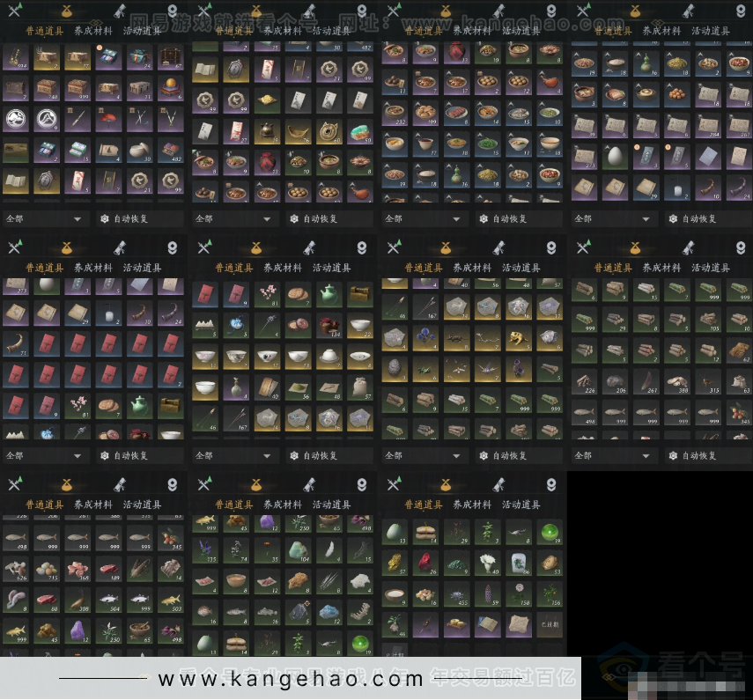Select green gourd item in top-right panel
The width and height of the screenshot is (753, 700).
point(646,64)
